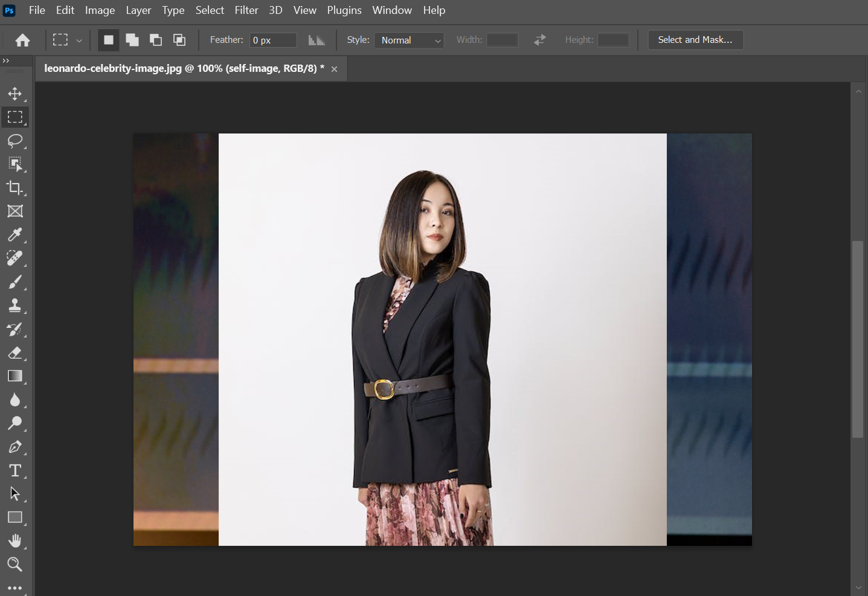This screenshot has height=596, width=868.
Task: Select the Crop tool
Action: [15, 188]
